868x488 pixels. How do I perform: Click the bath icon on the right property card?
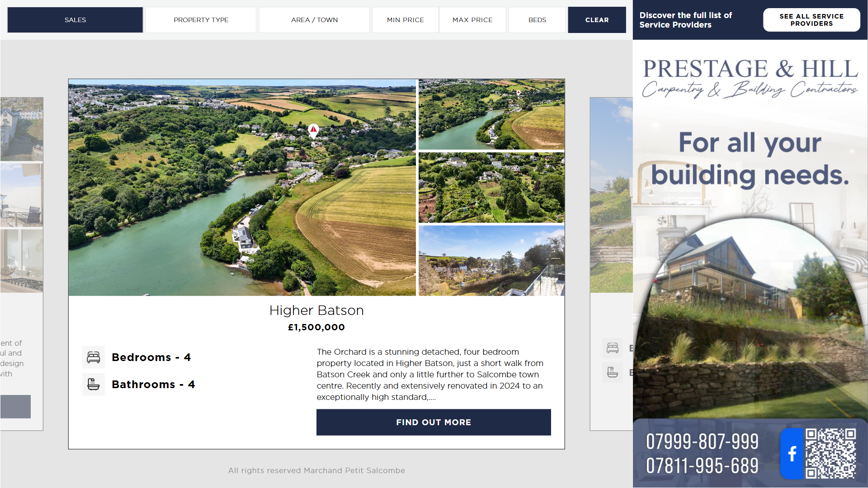(x=613, y=372)
